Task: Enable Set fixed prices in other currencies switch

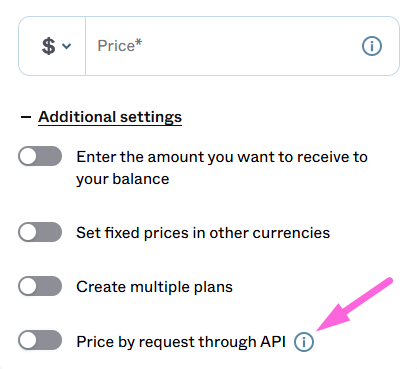Action: click(40, 232)
